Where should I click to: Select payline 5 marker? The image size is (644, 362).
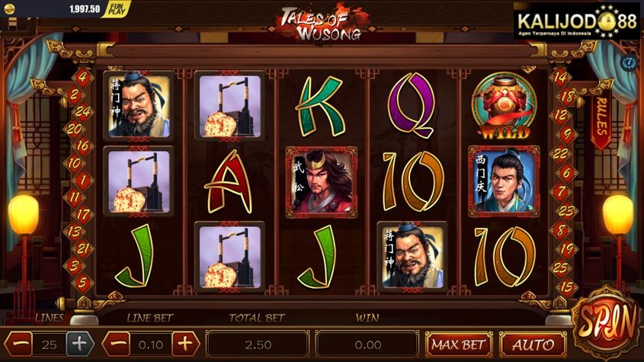83,283
